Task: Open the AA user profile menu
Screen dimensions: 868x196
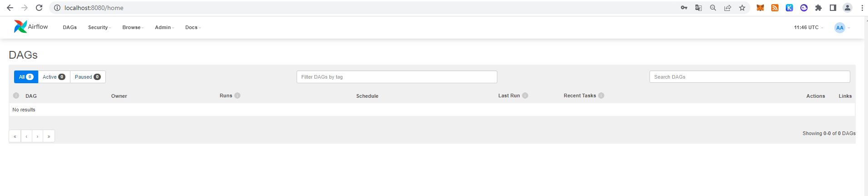Action: pos(842,28)
